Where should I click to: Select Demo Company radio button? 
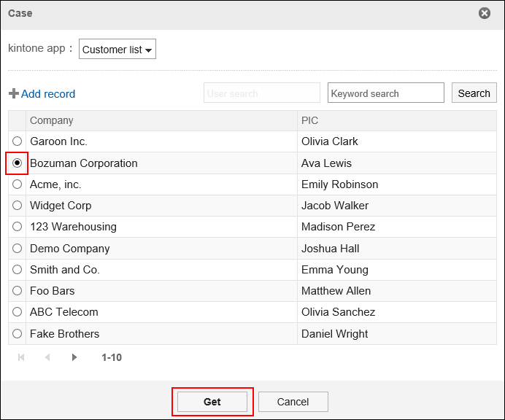coord(17,249)
